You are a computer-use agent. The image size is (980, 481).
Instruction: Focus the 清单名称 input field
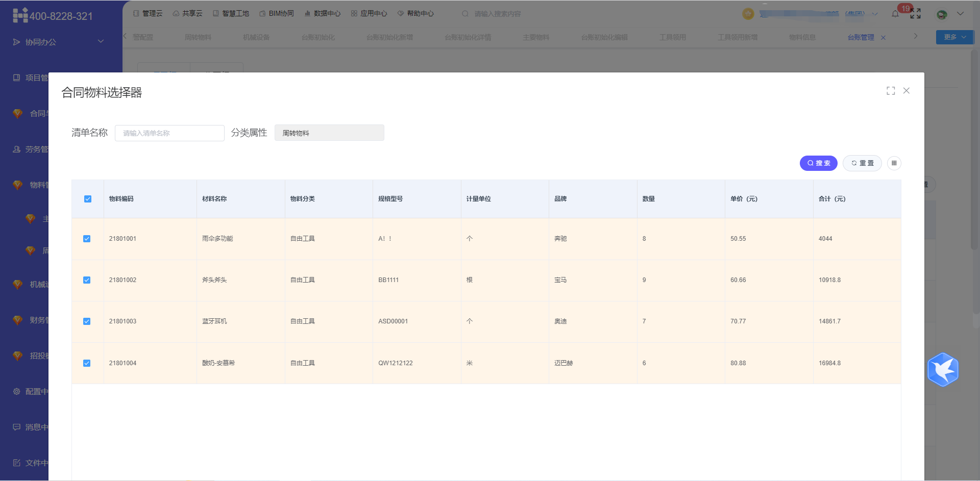(169, 133)
